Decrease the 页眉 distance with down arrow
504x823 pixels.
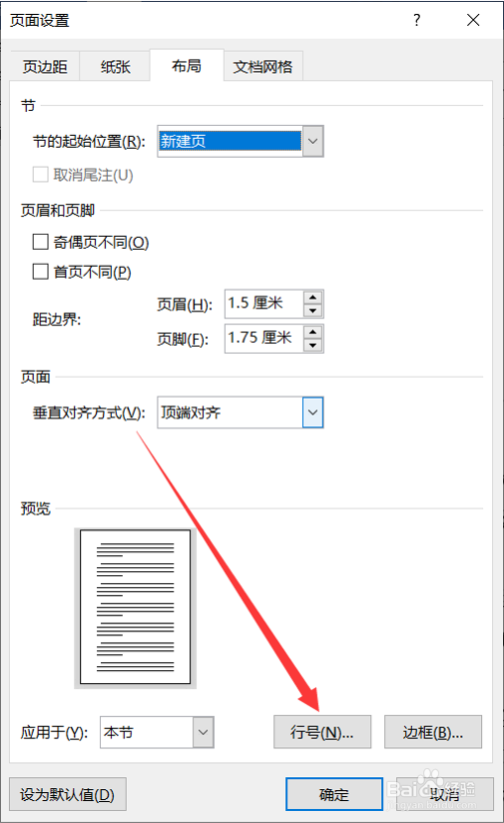(x=313, y=311)
